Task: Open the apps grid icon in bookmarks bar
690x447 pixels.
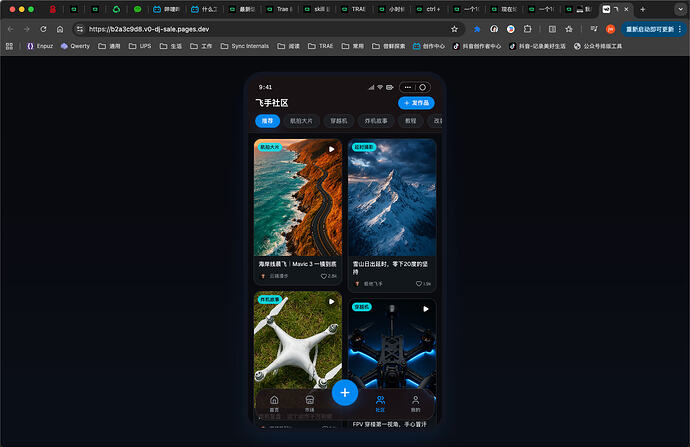Action: point(9,46)
